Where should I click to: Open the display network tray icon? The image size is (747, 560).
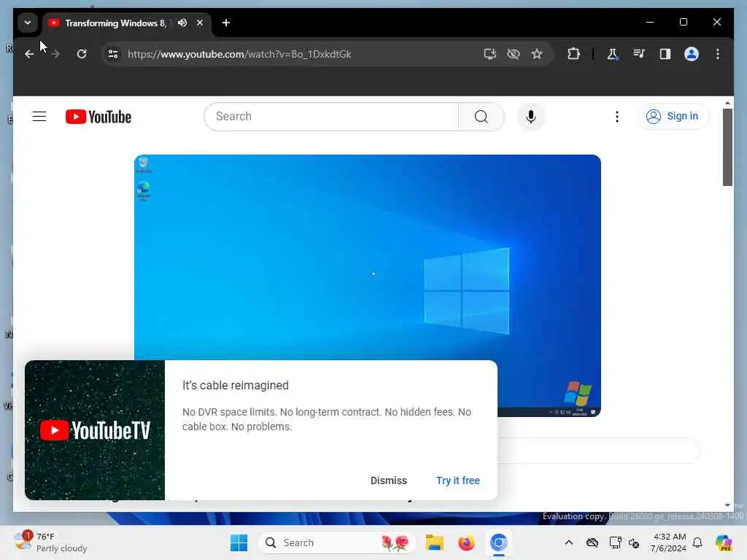[615, 542]
